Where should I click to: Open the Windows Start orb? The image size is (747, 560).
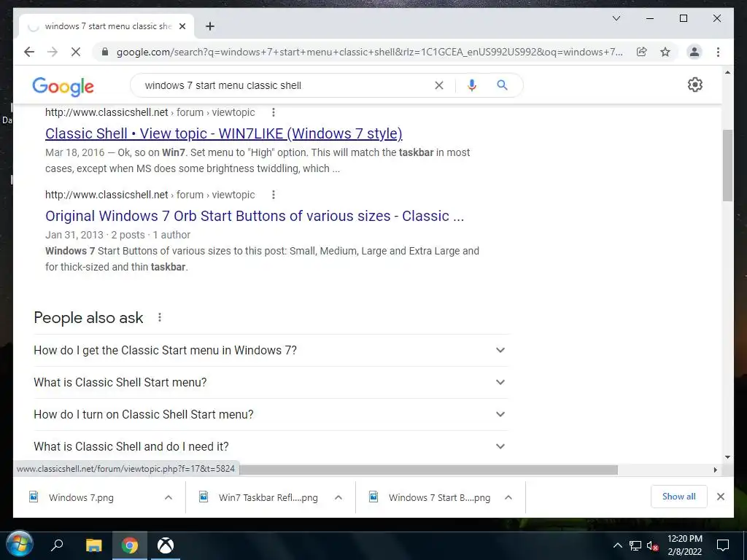20,545
